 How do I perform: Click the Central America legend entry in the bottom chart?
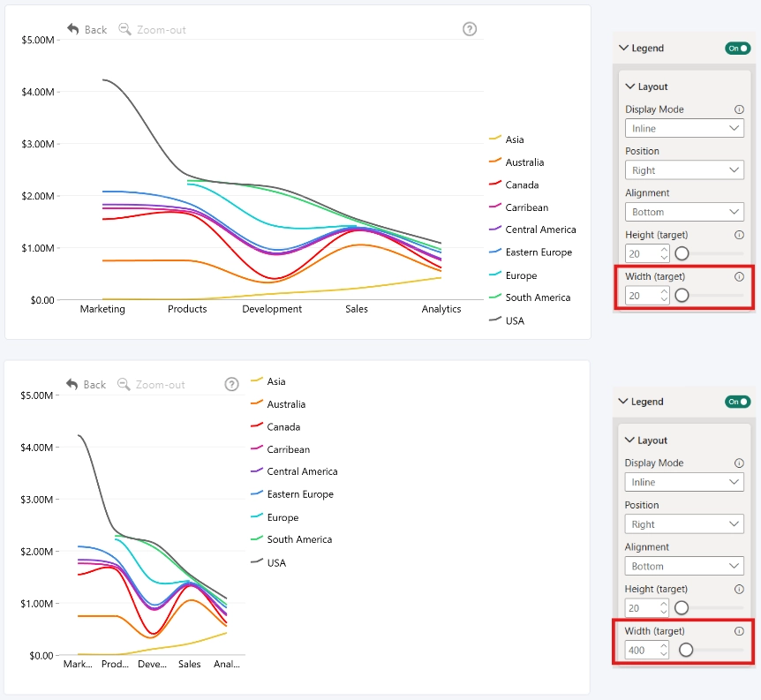click(x=294, y=471)
